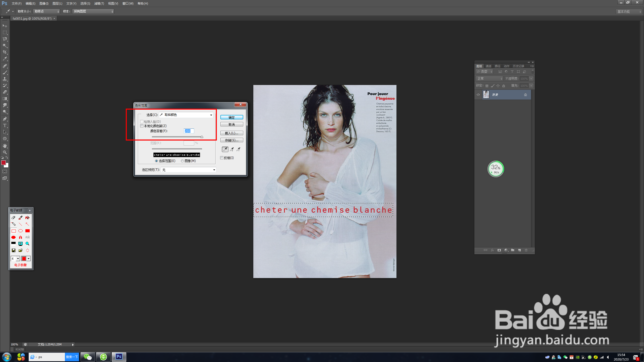Viewport: 644px width, 362px height.
Task: Select the Zoom tool in toolbar
Action: 5,152
